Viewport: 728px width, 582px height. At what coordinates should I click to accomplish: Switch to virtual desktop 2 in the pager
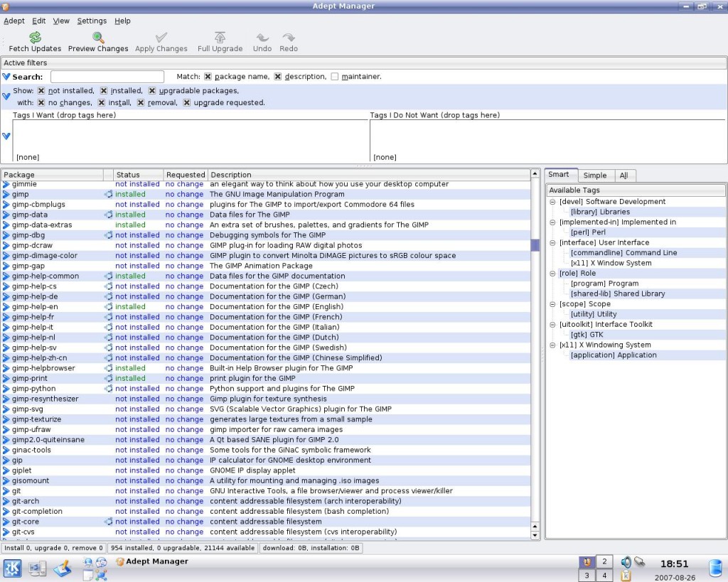click(604, 561)
